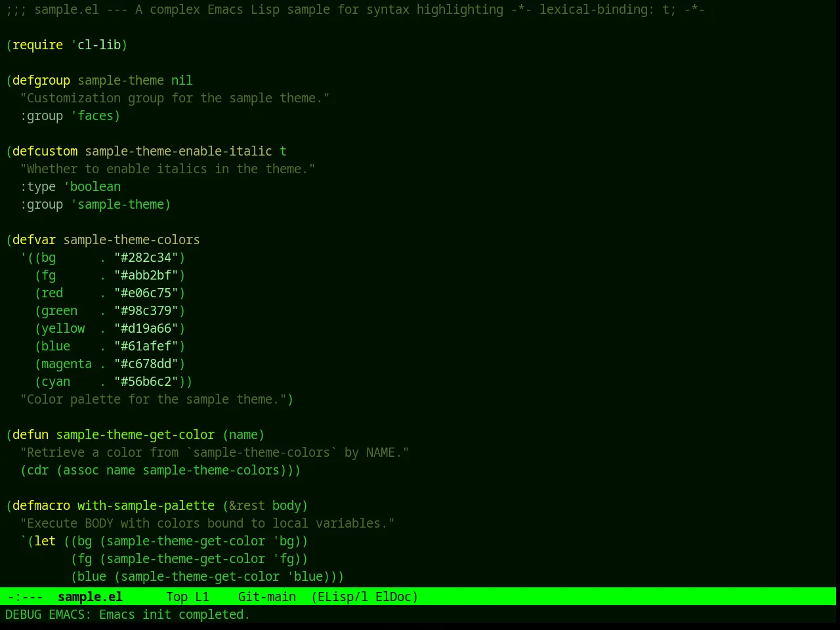Click the docstring "Color palette for the sample theme."
840x630 pixels.
153,399
